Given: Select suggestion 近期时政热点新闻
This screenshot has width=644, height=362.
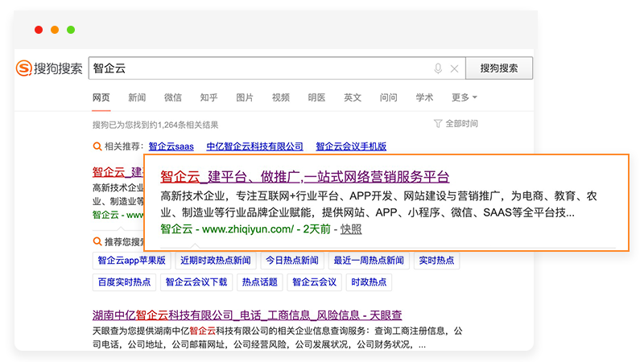Looking at the screenshot, I should coord(216,261).
